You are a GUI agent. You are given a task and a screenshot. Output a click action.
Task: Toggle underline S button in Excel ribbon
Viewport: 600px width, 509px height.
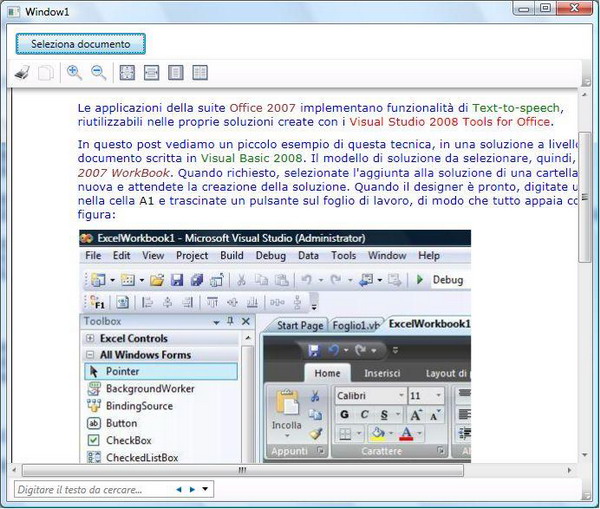click(384, 414)
